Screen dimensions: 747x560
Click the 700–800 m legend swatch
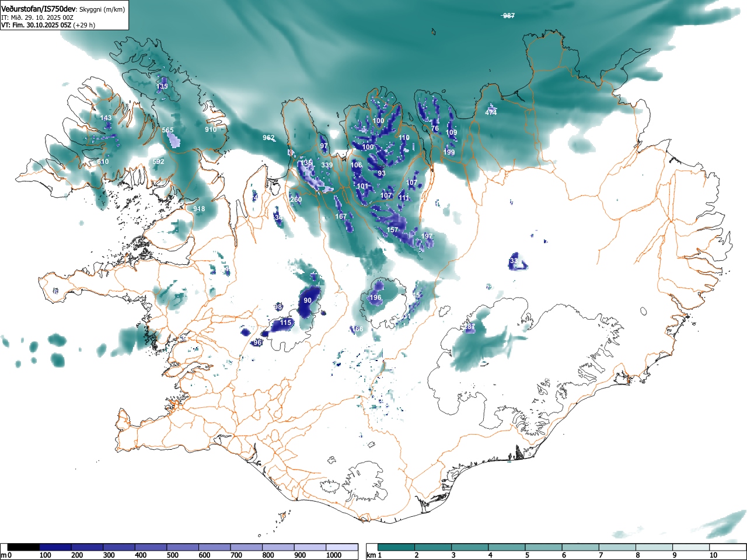[x=246, y=547]
